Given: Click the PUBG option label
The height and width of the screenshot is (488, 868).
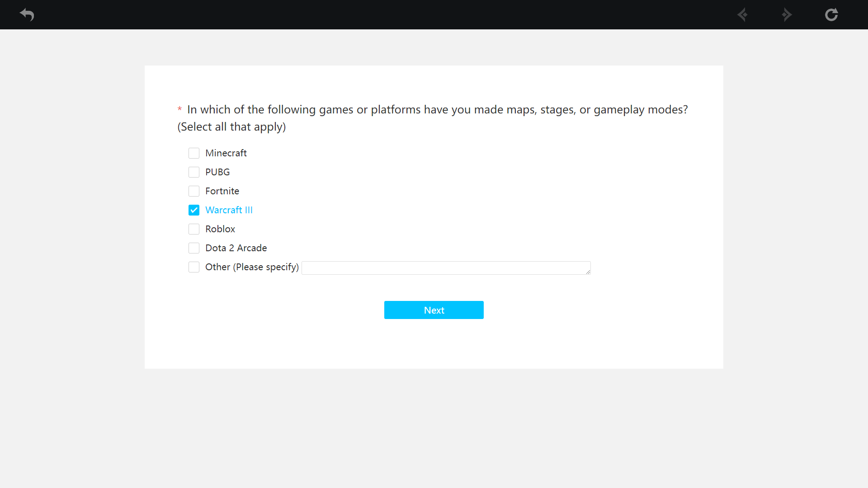Looking at the screenshot, I should click(x=217, y=172).
